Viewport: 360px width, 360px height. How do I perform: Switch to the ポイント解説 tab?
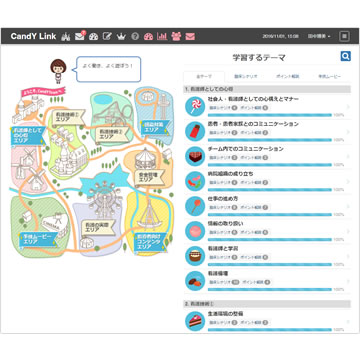[x=288, y=76]
